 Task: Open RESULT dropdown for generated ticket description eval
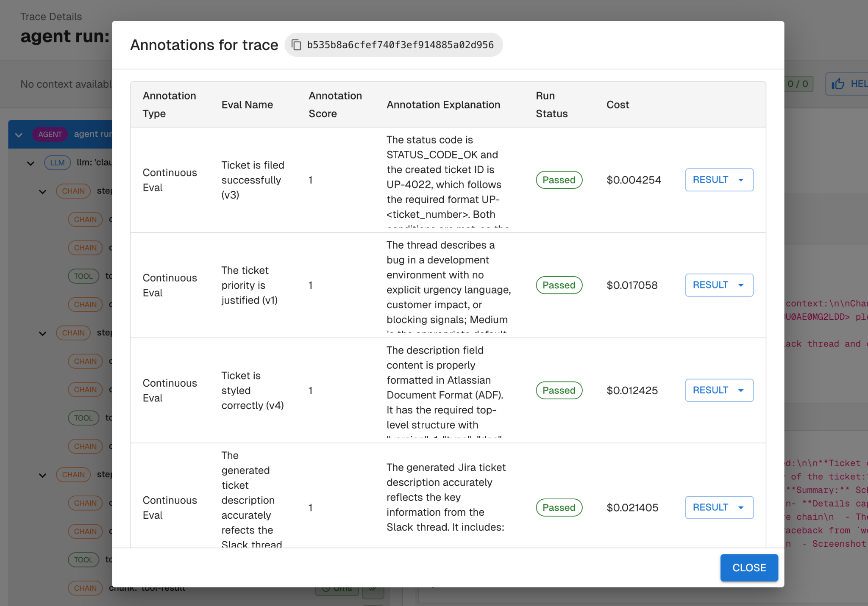pyautogui.click(x=719, y=507)
